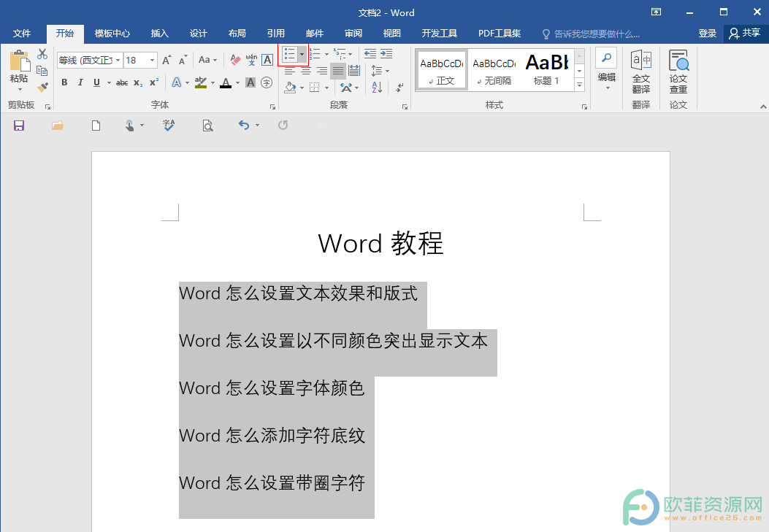Open the full-text translate tool
Viewport: 769px width, 532px height.
click(x=641, y=72)
